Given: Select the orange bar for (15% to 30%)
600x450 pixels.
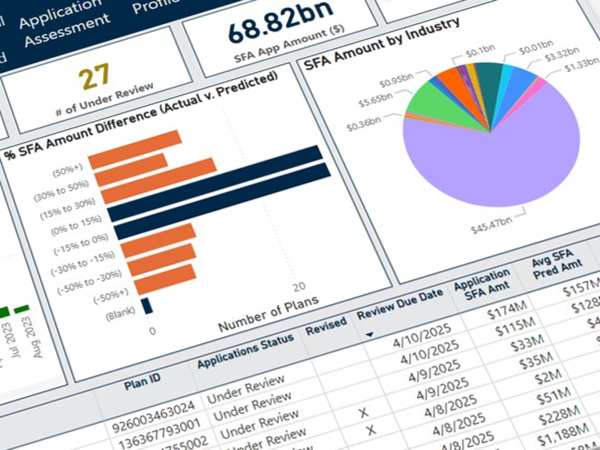Looking at the screenshot, I should [159, 181].
